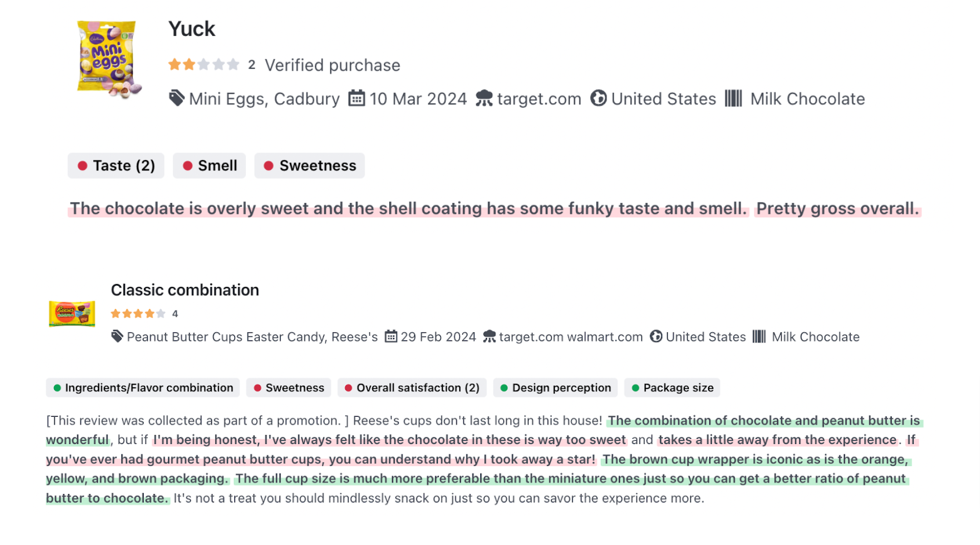
Task: Click the red Sweetness tag under Yuck review
Action: 310,166
